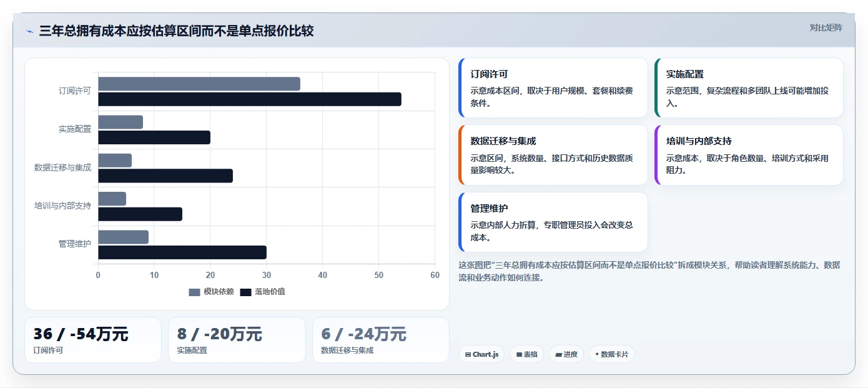Select the 36 / -54万元 stat card
Screen dimensions: 868x388
(x=93, y=340)
